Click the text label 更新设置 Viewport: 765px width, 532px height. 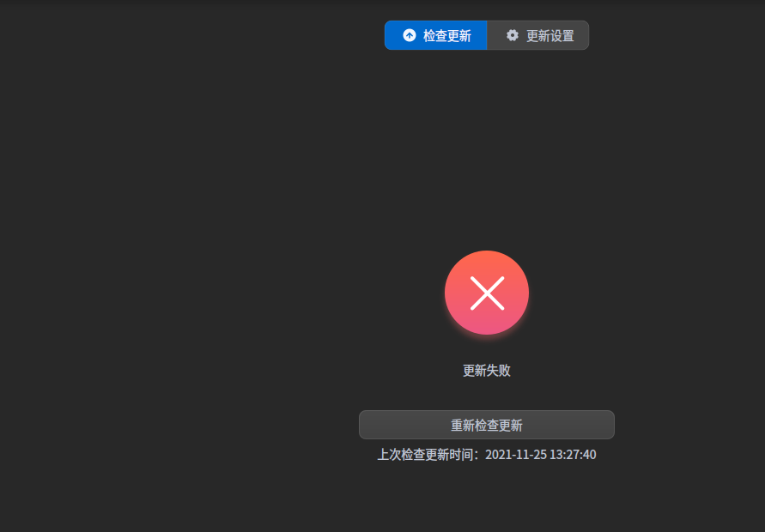[x=549, y=35]
